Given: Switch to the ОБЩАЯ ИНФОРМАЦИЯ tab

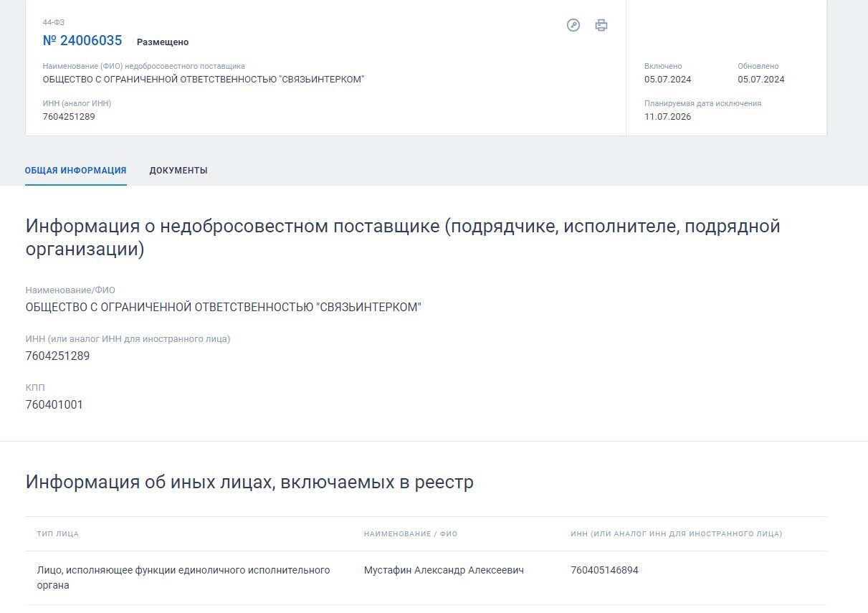Looking at the screenshot, I should pos(76,171).
